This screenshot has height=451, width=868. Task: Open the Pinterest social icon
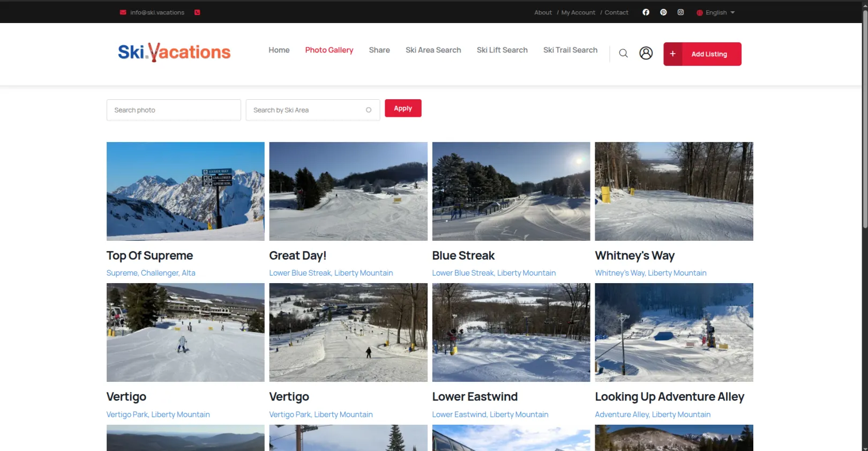tap(663, 12)
